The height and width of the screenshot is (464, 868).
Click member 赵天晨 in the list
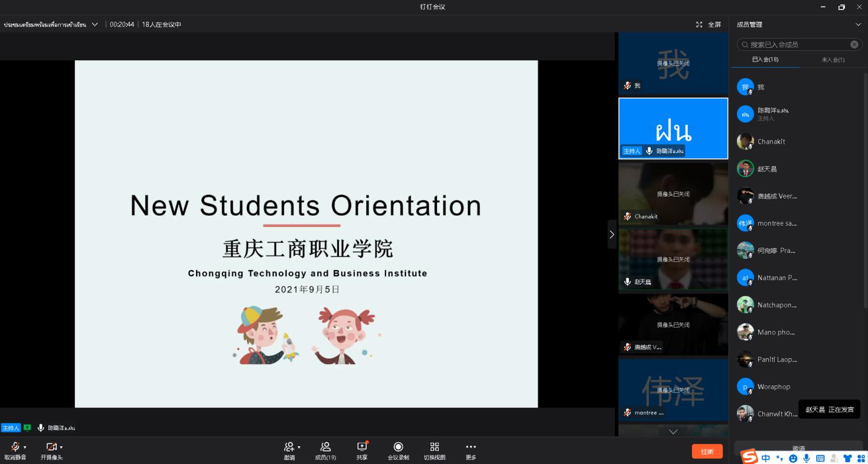(797, 168)
